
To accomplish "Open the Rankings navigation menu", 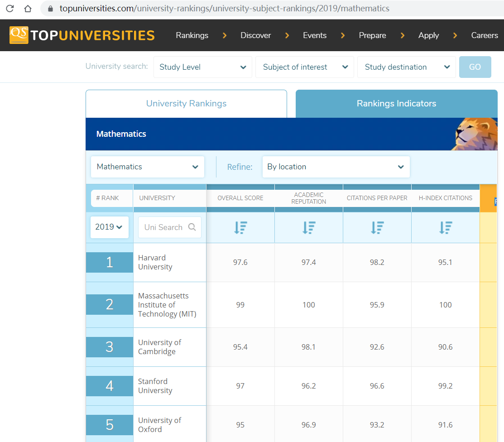I will [x=192, y=35].
